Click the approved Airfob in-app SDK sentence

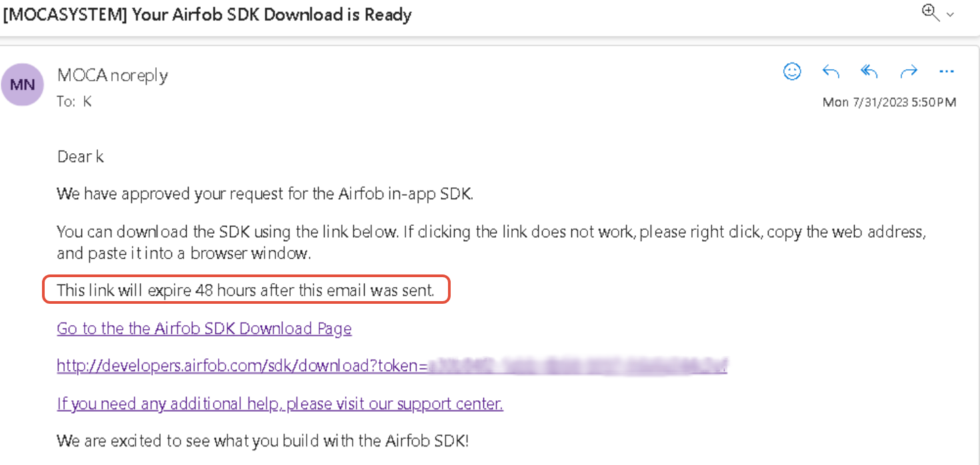coord(265,195)
